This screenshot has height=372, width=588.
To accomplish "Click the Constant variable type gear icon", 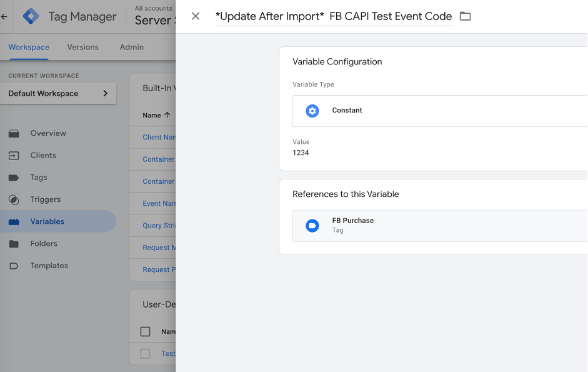I will point(312,111).
